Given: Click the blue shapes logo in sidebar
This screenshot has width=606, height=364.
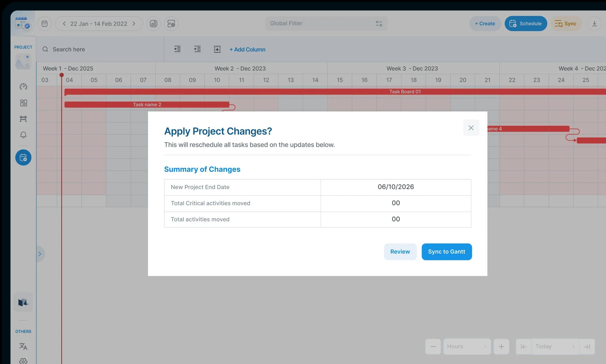Looking at the screenshot, I should tap(23, 302).
